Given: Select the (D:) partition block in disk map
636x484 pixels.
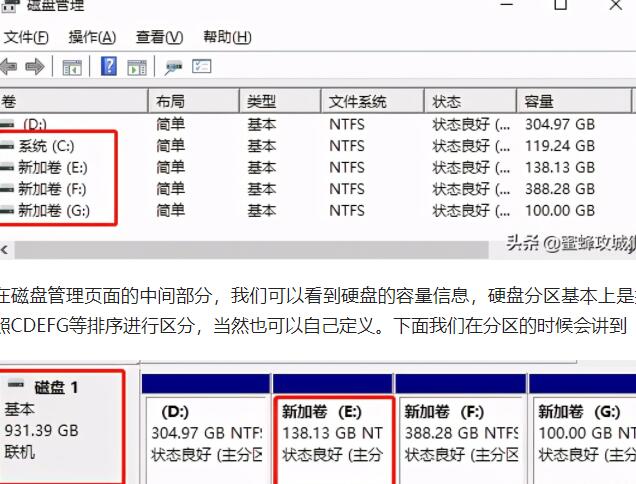Looking at the screenshot, I should [x=206, y=430].
